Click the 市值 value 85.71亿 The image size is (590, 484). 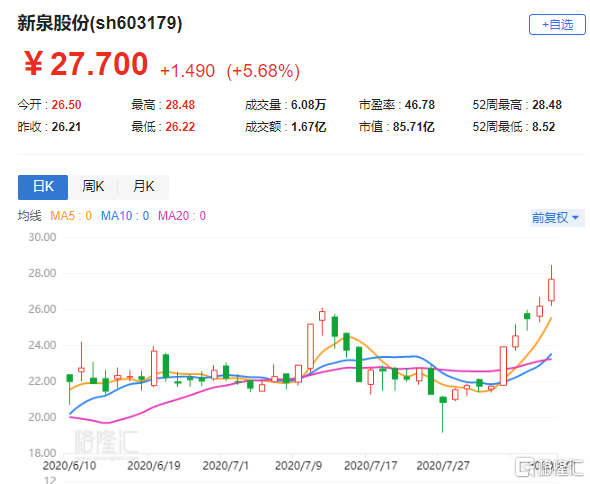[x=414, y=127]
